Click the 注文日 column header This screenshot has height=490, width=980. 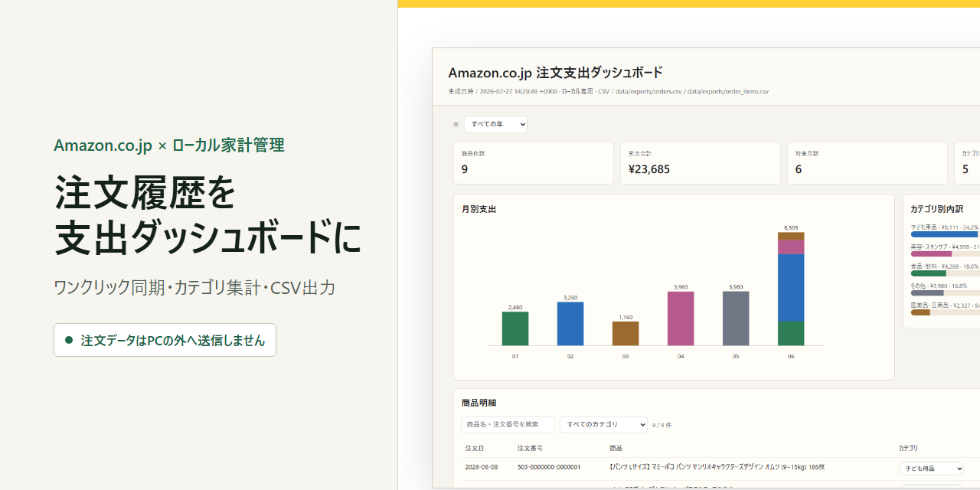click(x=475, y=448)
